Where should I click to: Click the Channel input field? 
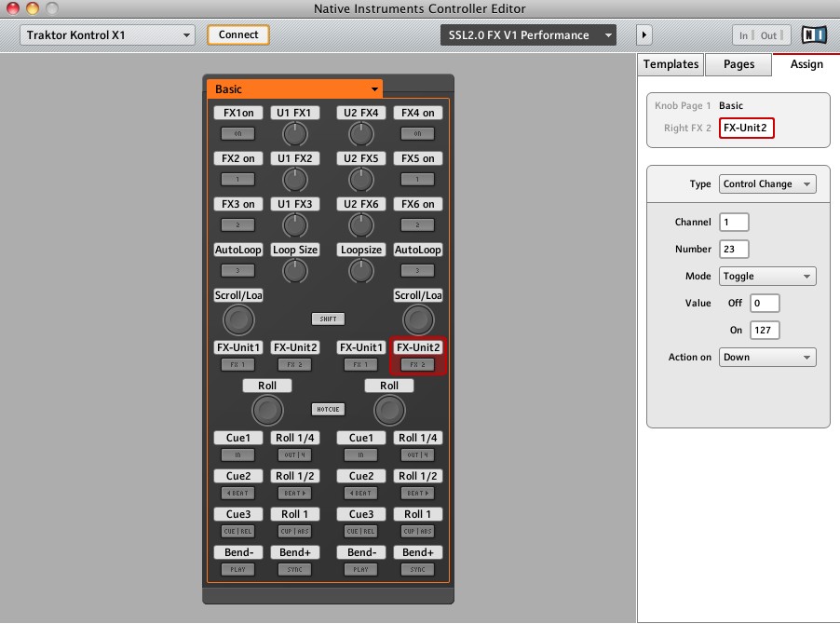point(734,222)
